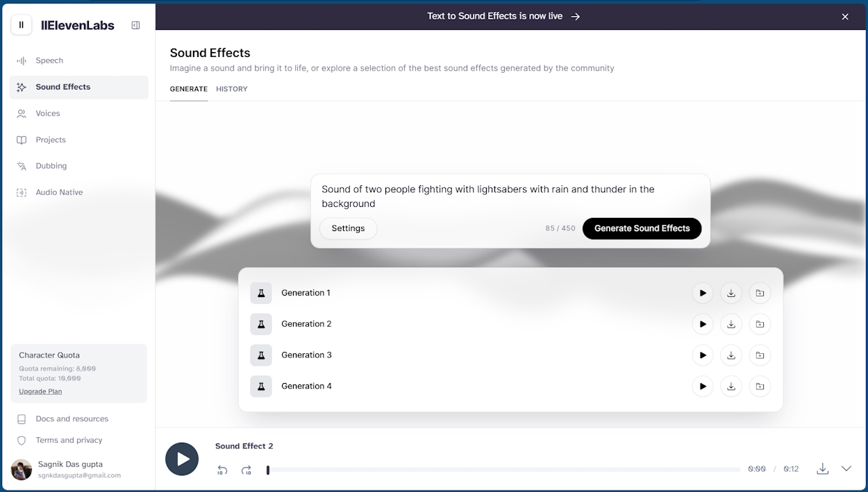Open the Settings options for sound generation

[348, 228]
